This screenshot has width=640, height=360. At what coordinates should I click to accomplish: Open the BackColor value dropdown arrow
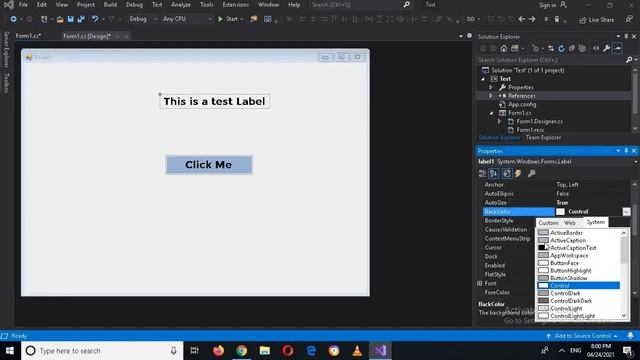point(626,211)
